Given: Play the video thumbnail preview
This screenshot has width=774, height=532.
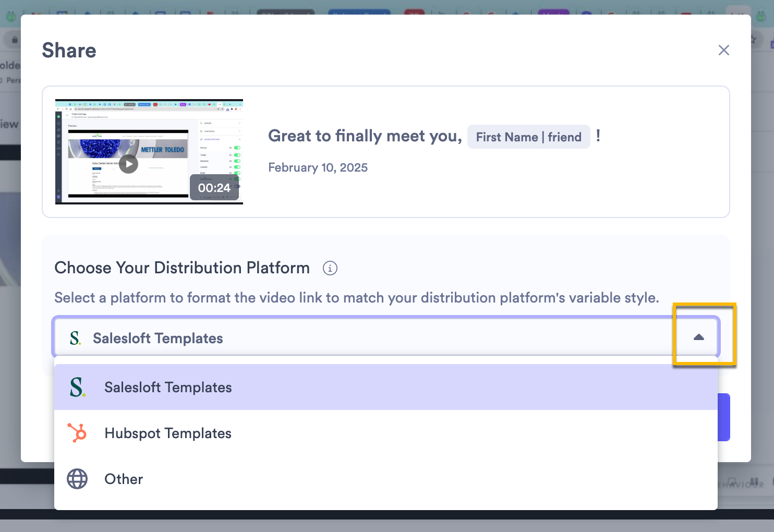Looking at the screenshot, I should coord(128,164).
